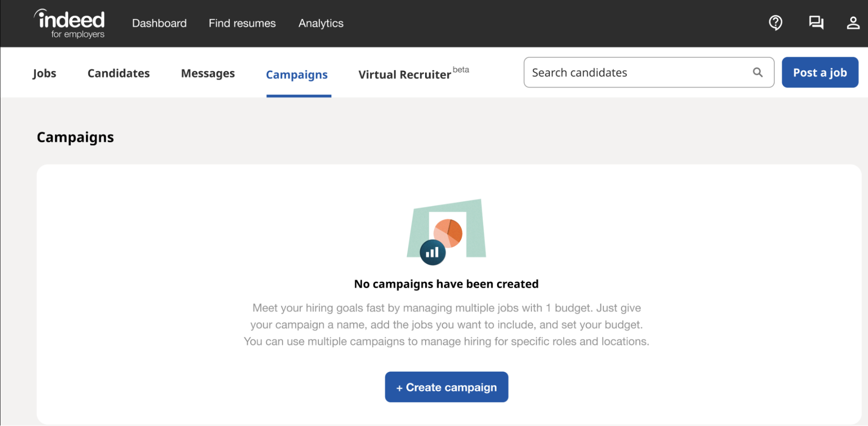The image size is (868, 426).
Task: Click the "No campaigns have been created" text
Action: [446, 284]
